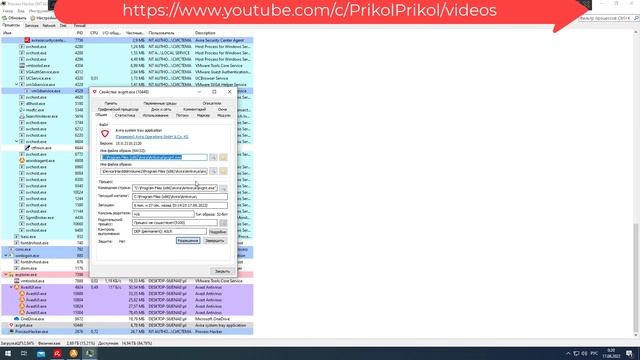Click the Завершить button
The width and height of the screenshot is (640, 360).
pos(215,241)
